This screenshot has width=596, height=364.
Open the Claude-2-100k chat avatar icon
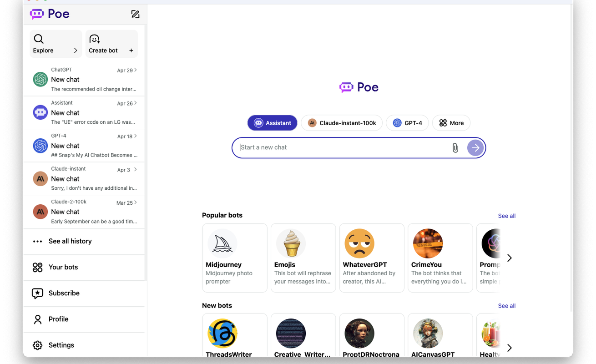pos(40,212)
